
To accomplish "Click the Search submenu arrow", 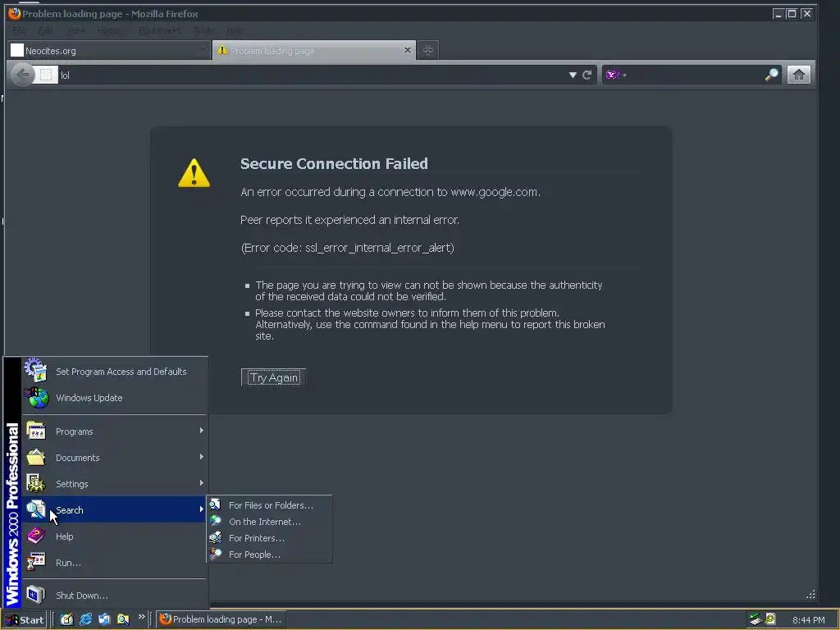I will pos(202,509).
